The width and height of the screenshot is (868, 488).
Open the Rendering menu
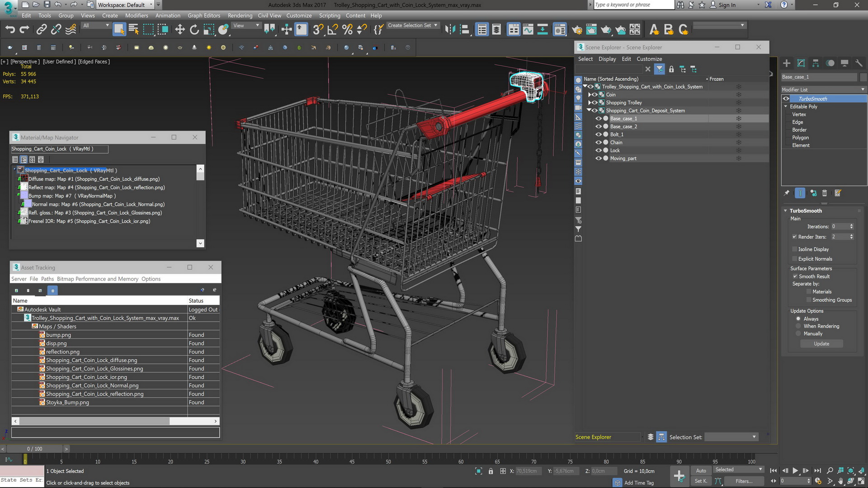pyautogui.click(x=240, y=15)
